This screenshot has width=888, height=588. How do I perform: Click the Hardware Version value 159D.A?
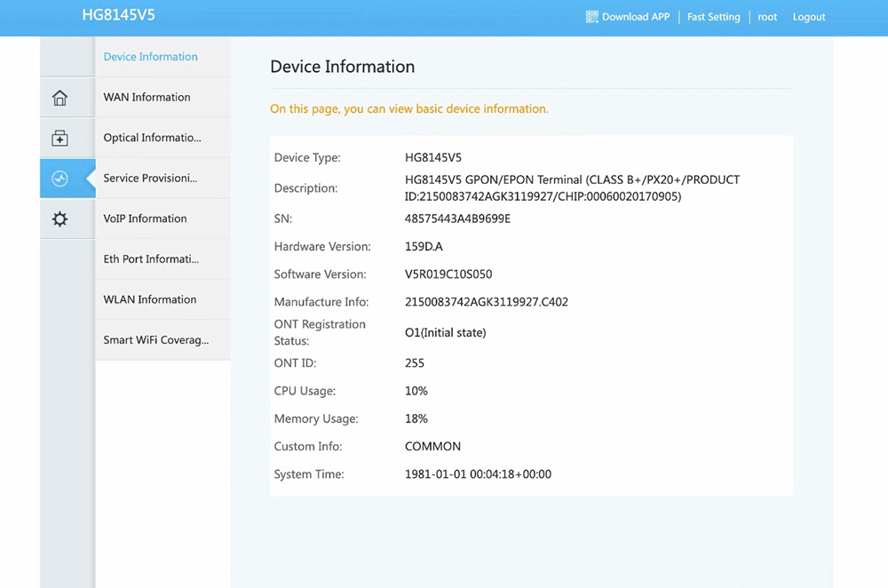(x=424, y=246)
